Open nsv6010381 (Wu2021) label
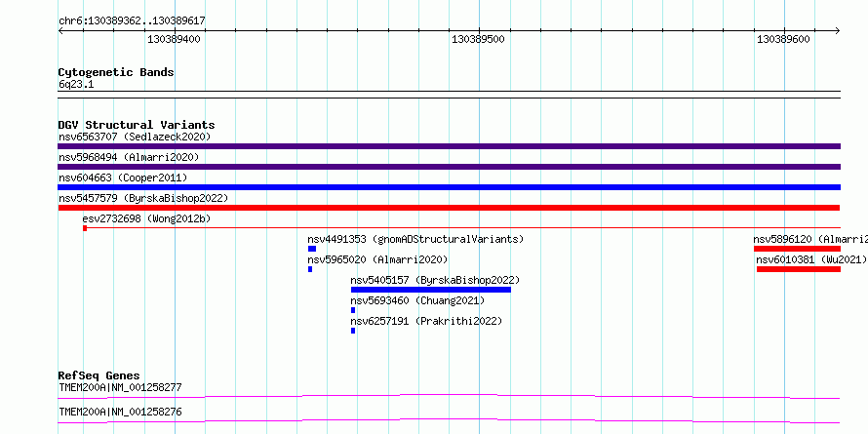Viewport: 868px width, 434px height. pyautogui.click(x=811, y=259)
